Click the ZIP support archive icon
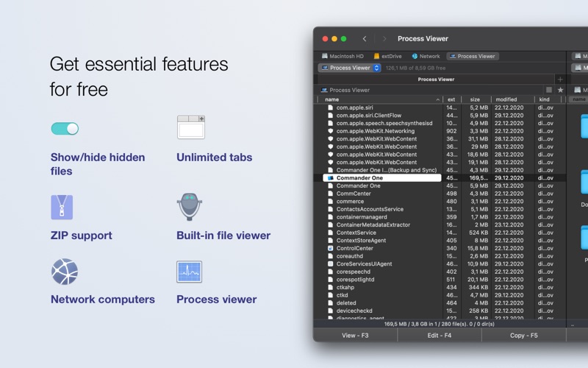588x368 pixels. click(x=62, y=208)
